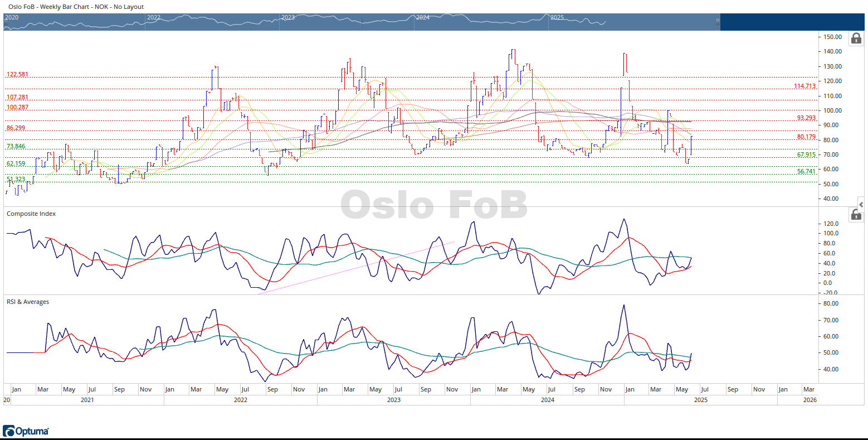Click the 51.323 support level label
The width and height of the screenshot is (868, 440).
point(16,180)
